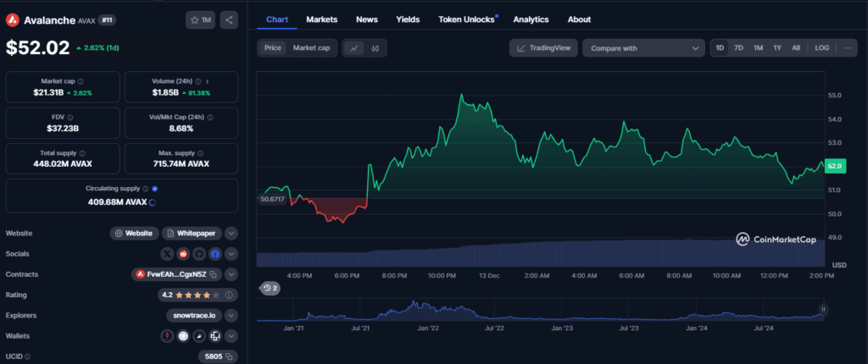
Task: Copy the FvwEAh...CgxN5Z contract address
Action: pos(213,274)
